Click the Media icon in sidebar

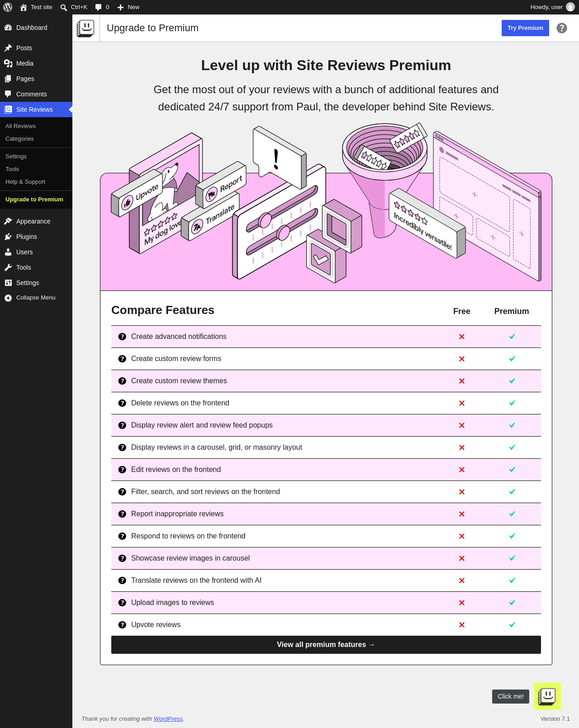(8, 63)
